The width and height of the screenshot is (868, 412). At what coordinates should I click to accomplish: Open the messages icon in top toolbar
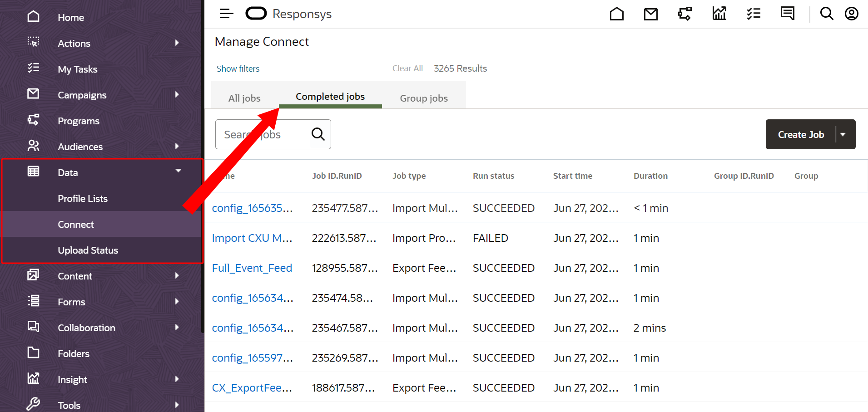[x=788, y=14]
